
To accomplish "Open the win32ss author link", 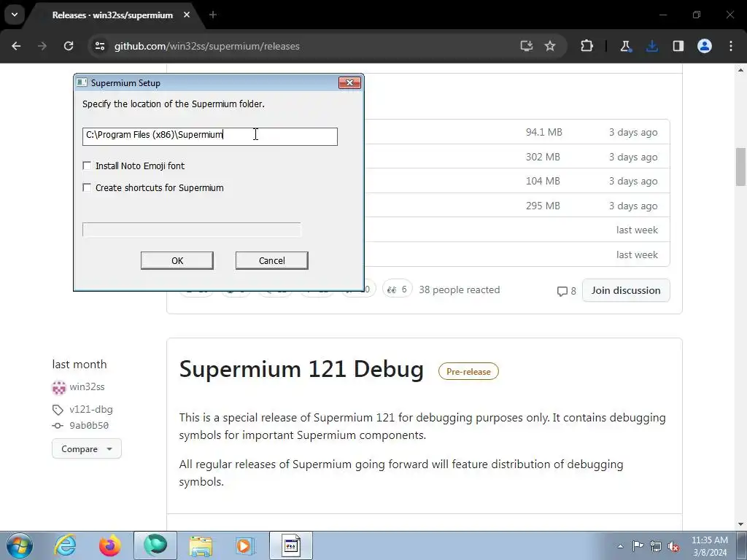I will (x=87, y=386).
